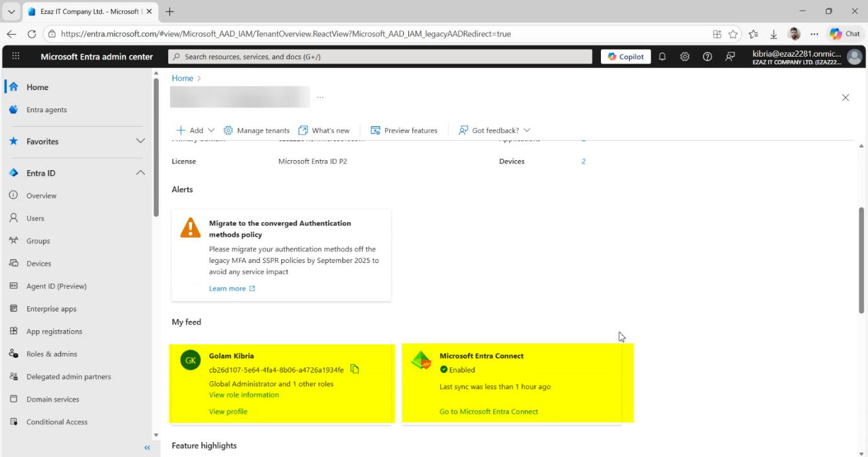Open Delegated admin partners in sidebar
Image resolution: width=868 pixels, height=457 pixels.
coord(68,377)
